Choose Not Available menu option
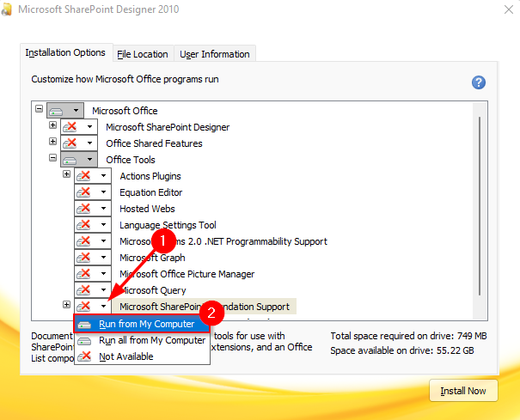This screenshot has width=520, height=420. click(142, 356)
